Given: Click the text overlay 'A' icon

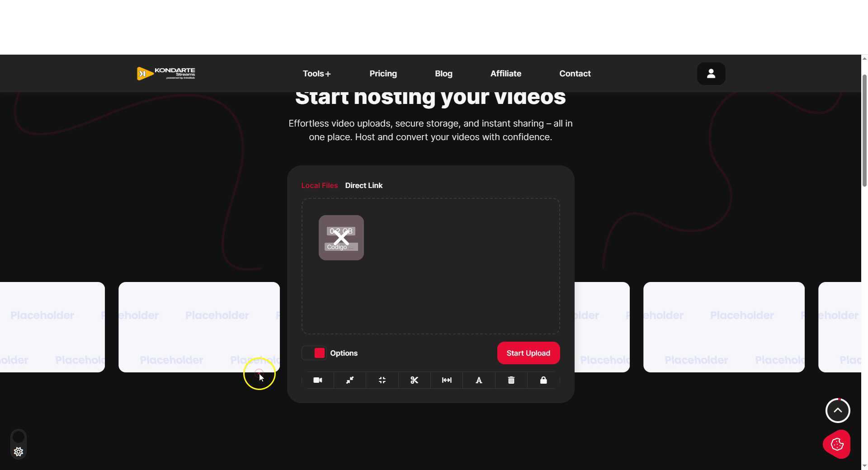Looking at the screenshot, I should [x=479, y=380].
